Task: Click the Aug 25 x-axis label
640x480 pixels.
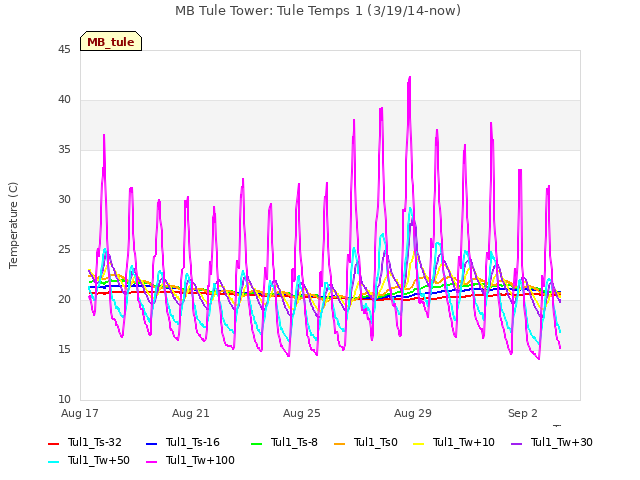Action: coord(302,413)
